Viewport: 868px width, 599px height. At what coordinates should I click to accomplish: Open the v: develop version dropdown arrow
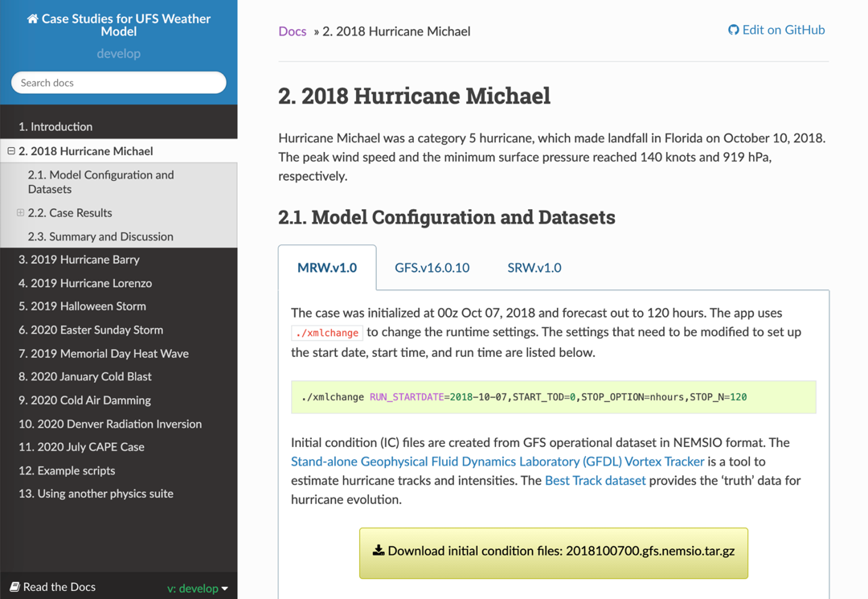click(225, 589)
